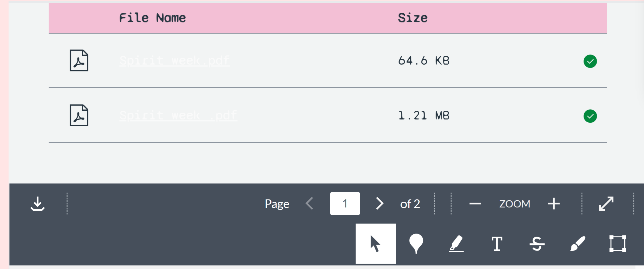Select the pointer cursor tool
Image resolution: width=644 pixels, height=269 pixels.
(375, 244)
